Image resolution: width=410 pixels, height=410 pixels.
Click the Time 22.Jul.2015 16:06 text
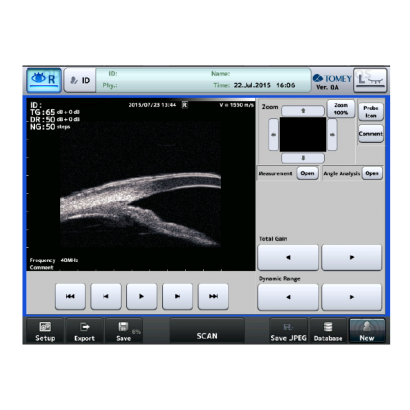tap(254, 85)
